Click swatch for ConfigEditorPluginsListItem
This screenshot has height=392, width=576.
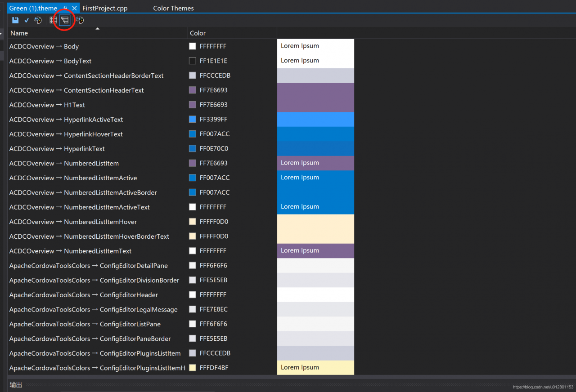coord(193,353)
